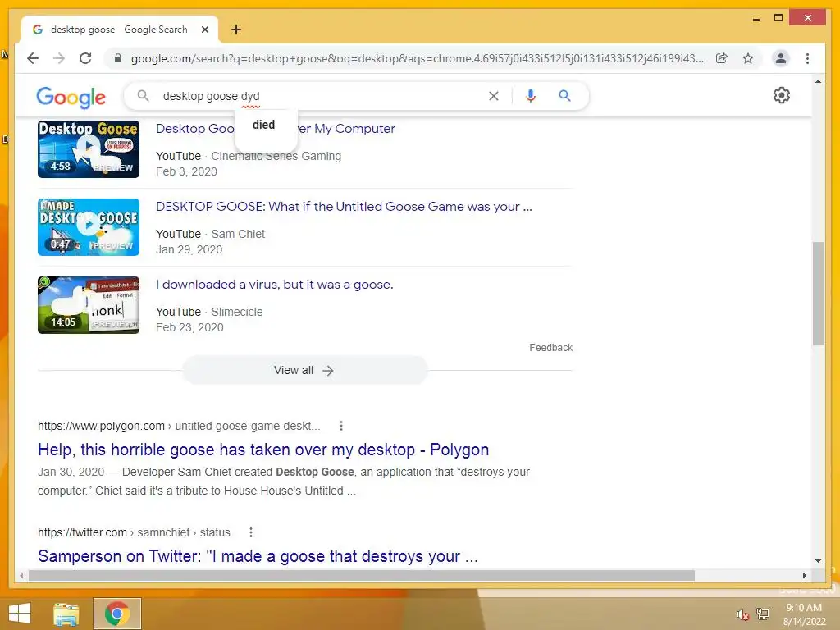This screenshot has width=840, height=630.
Task: Bookmark this page with the star
Action: pos(748,58)
